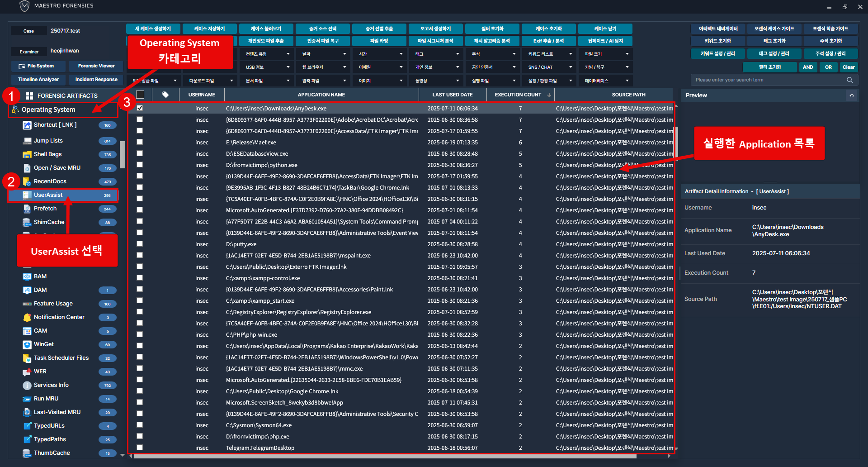Screen dimensions: 868x467
Task: Open the 파일 크기 dropdown
Action: (x=606, y=54)
